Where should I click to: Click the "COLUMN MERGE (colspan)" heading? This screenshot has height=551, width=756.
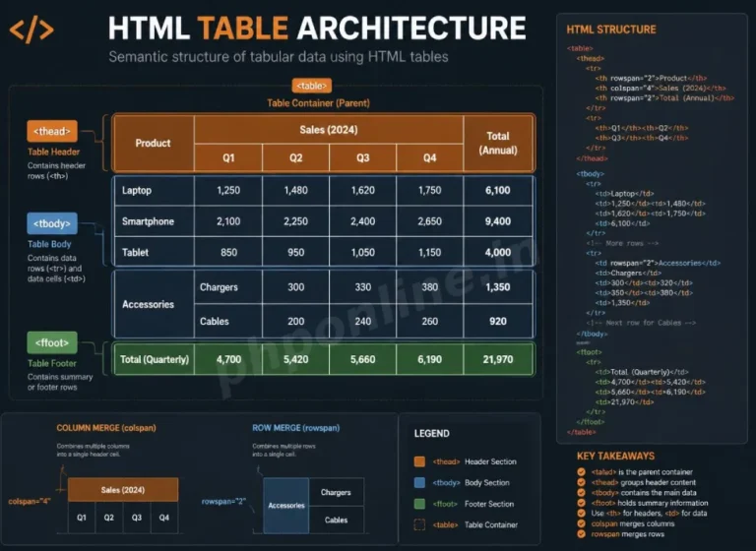click(106, 428)
